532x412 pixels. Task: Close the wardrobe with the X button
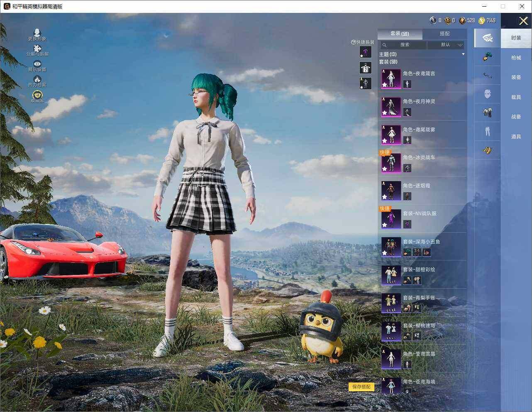pyautogui.click(x=523, y=21)
